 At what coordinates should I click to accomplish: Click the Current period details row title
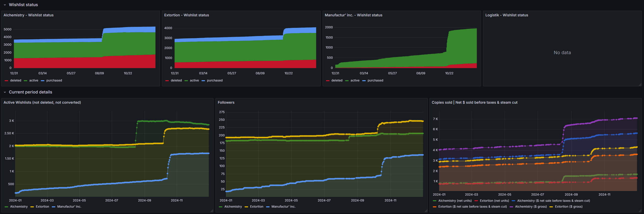pyautogui.click(x=30, y=92)
